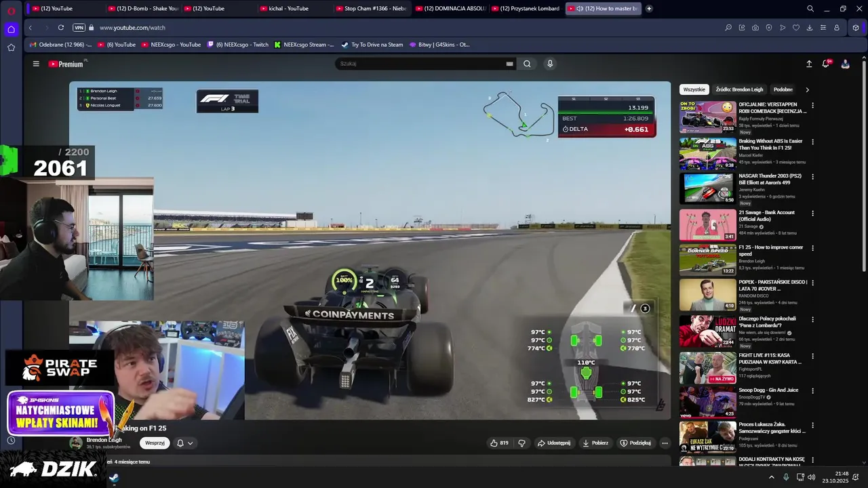Go back with the browser back arrow
868x488 pixels.
pos(30,28)
